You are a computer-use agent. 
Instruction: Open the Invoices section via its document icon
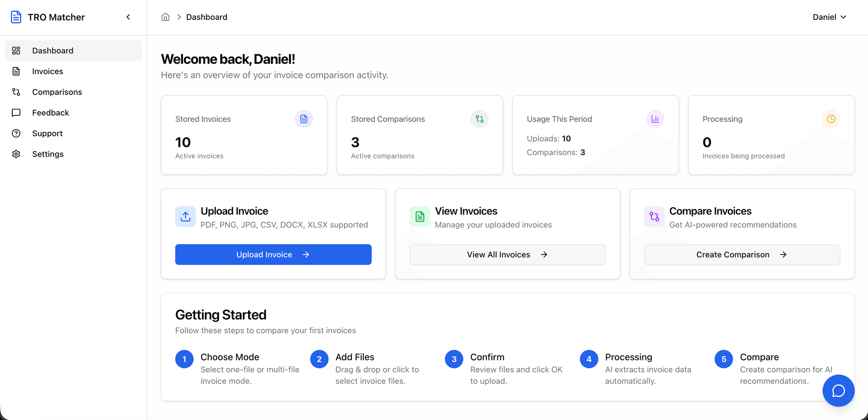[x=16, y=71]
